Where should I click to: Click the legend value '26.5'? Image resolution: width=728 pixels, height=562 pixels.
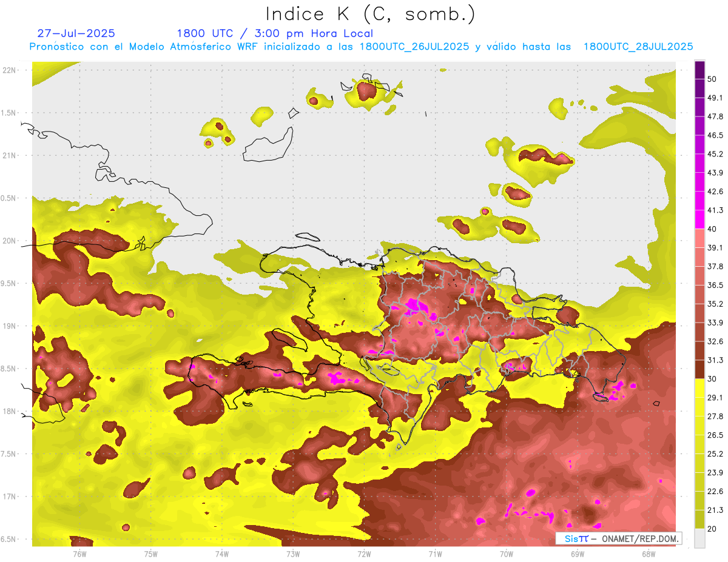tap(715, 435)
